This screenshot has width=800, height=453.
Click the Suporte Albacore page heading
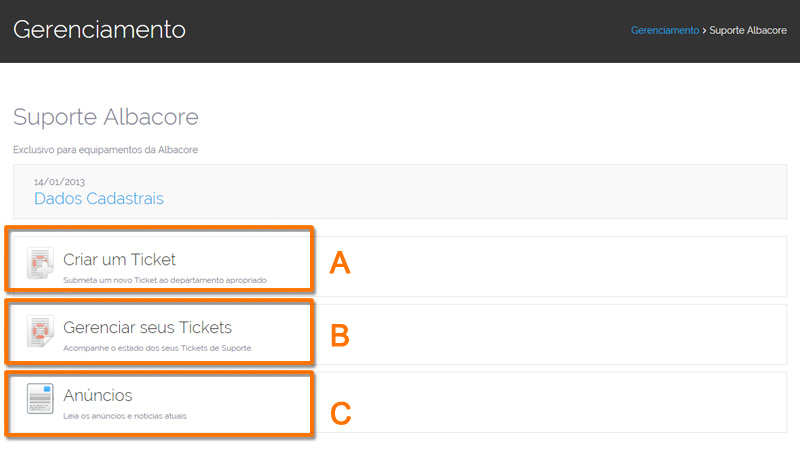coord(106,117)
